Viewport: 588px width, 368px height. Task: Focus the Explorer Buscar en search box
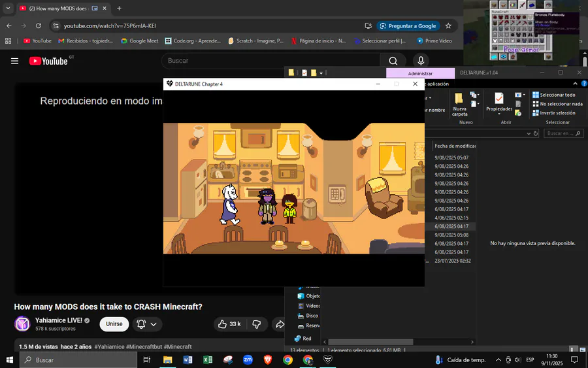[x=564, y=133]
